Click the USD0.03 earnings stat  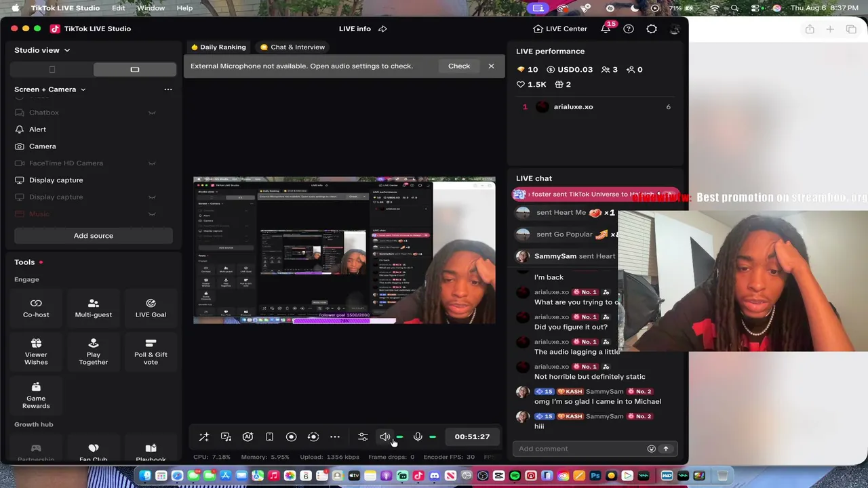tap(570, 70)
